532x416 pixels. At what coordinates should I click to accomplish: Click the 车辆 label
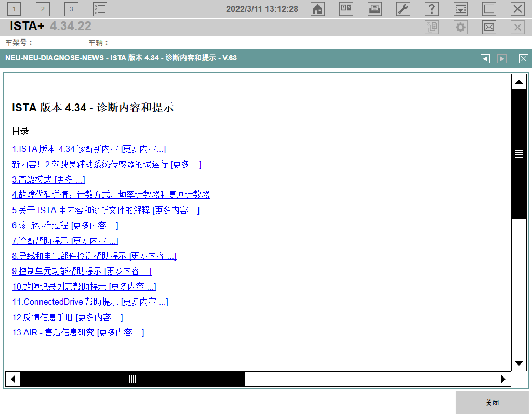tap(98, 43)
